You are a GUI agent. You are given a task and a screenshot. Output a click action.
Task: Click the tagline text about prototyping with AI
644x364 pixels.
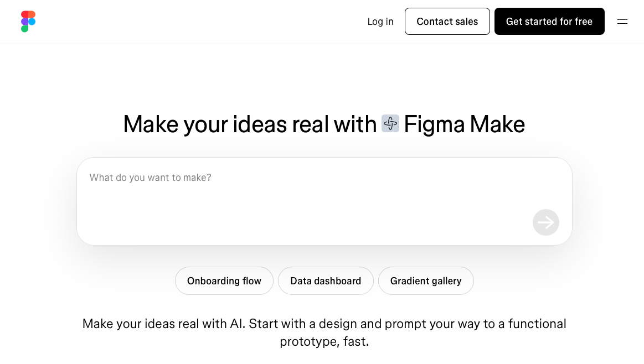click(324, 332)
